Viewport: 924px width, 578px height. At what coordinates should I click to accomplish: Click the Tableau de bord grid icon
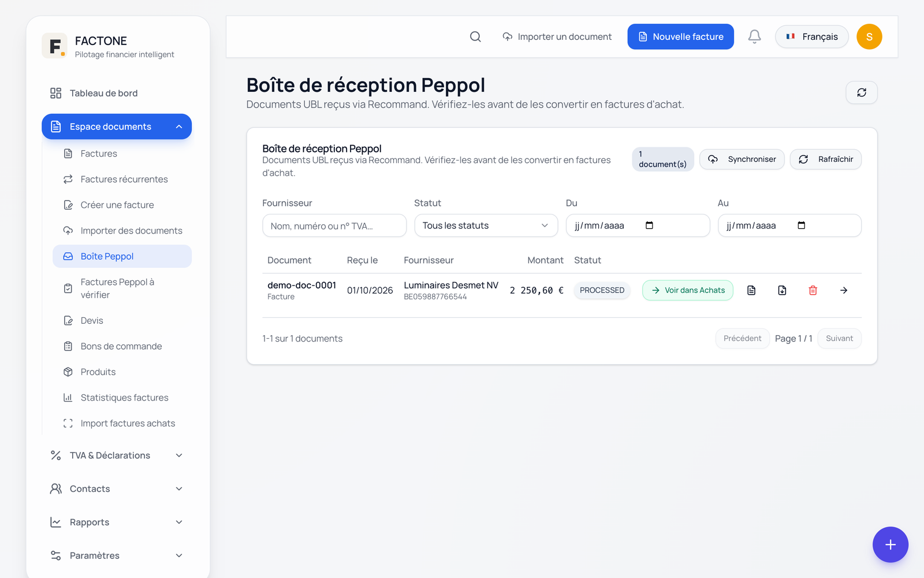pyautogui.click(x=55, y=93)
